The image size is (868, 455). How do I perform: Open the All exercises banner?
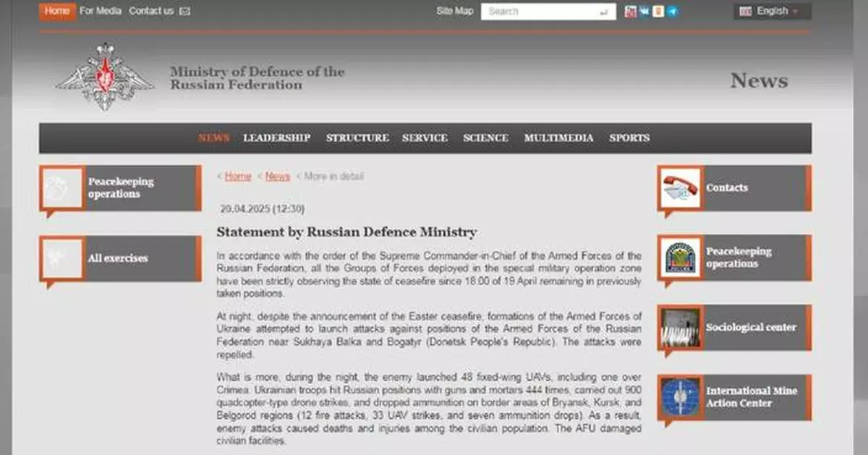120,258
